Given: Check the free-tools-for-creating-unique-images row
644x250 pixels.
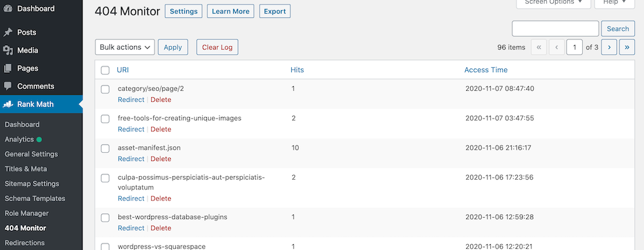Looking at the screenshot, I should point(105,119).
